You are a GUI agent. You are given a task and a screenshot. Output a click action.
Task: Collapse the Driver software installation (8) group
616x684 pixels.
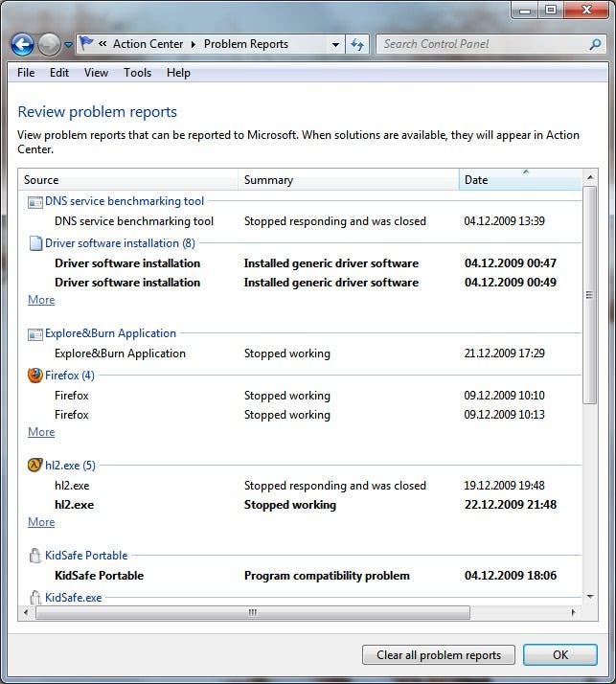click(120, 243)
